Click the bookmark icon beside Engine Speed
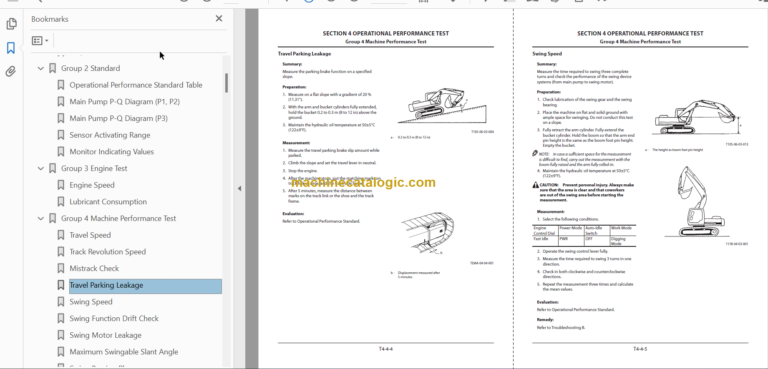Screen dimensions: 768x369 [x=61, y=185]
